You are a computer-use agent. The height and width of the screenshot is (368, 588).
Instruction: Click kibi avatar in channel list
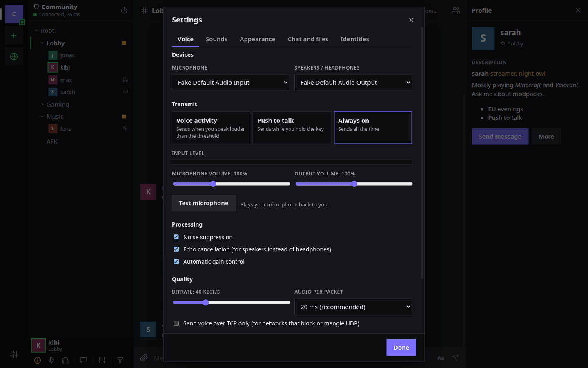[x=53, y=67]
